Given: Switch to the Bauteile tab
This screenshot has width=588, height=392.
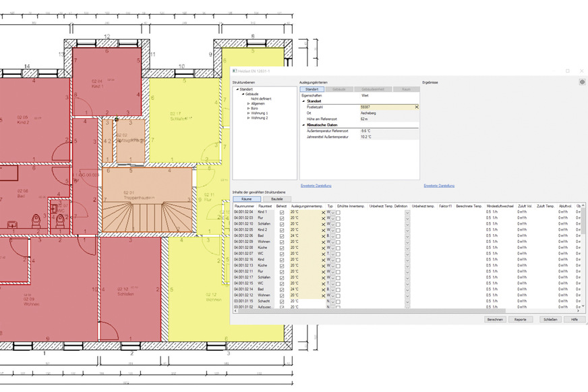Looking at the screenshot, I should (x=277, y=199).
